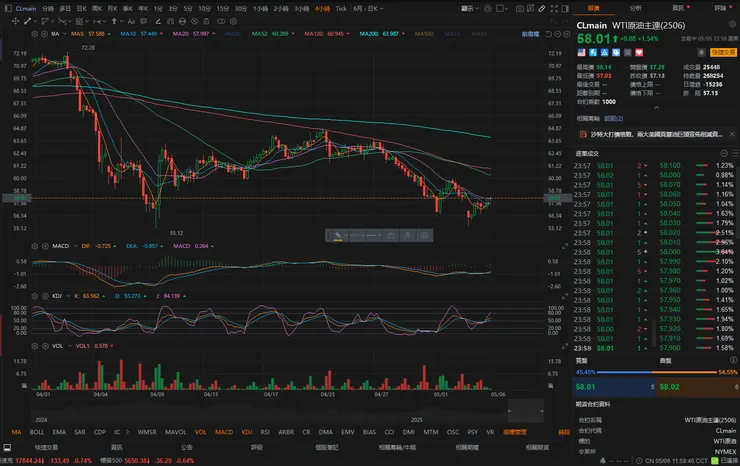Viewport: 740px width, 466px height.
Task: Click the buy/sell ratio bar
Action: 648,370
